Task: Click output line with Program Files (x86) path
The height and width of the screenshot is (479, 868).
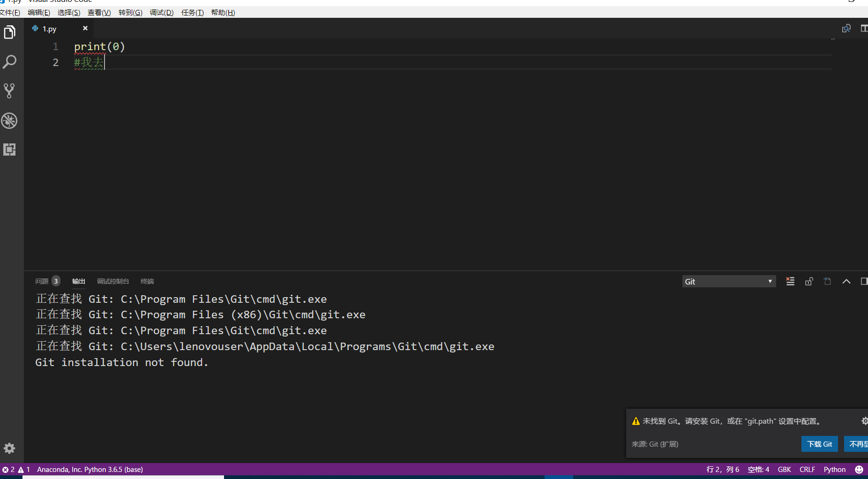Action: pyautogui.click(x=201, y=314)
